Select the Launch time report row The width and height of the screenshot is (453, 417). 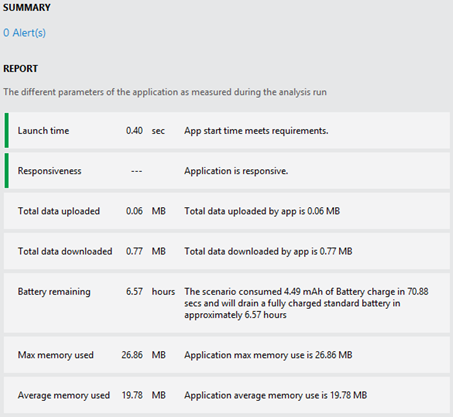pyautogui.click(x=227, y=130)
